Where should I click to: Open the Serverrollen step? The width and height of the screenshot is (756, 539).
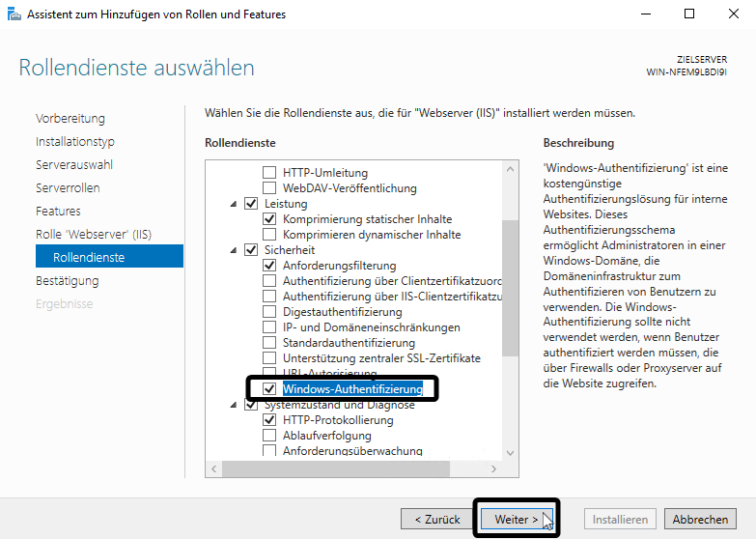(68, 187)
